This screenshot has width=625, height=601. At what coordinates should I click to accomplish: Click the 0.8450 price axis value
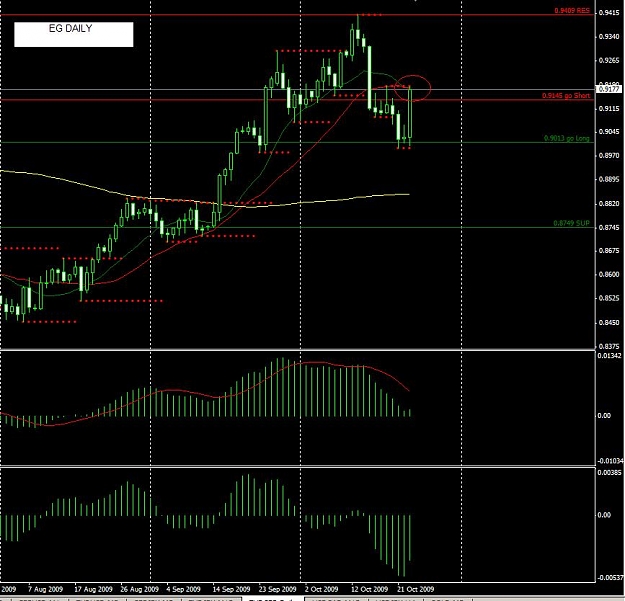[609, 322]
